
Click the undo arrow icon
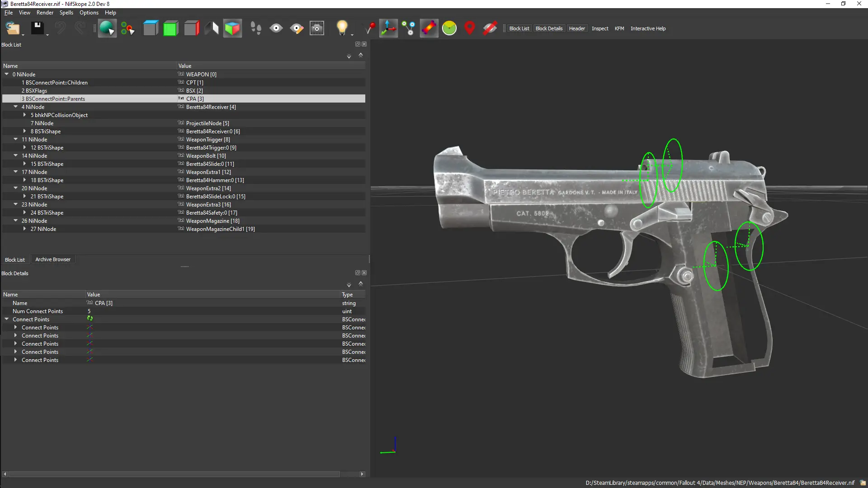pyautogui.click(x=60, y=28)
